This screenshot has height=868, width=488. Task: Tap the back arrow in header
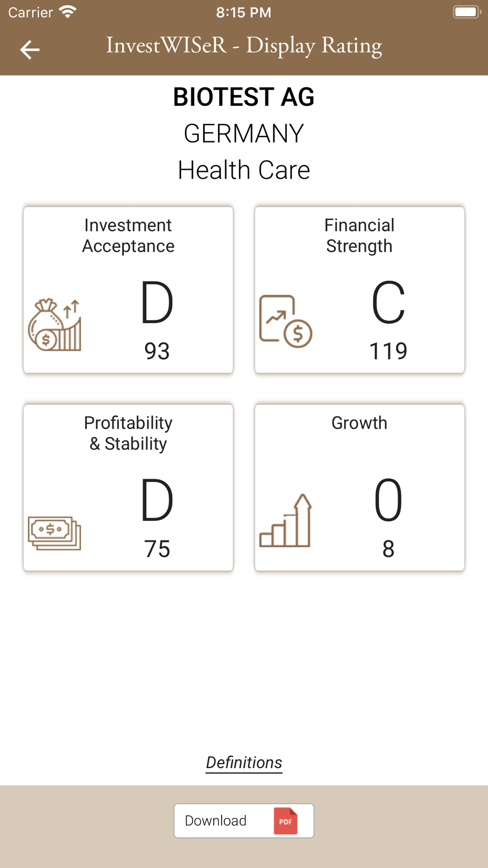click(x=29, y=49)
